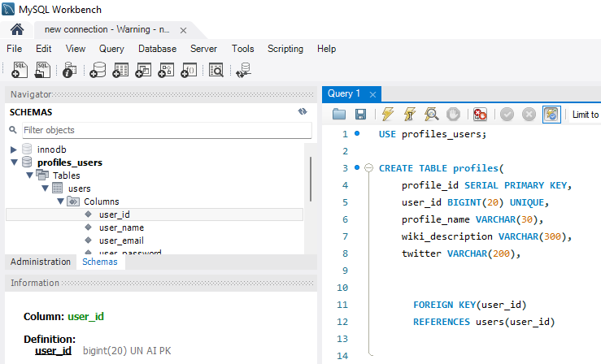Open the object inspector info icon
The image size is (601, 364).
[69, 70]
